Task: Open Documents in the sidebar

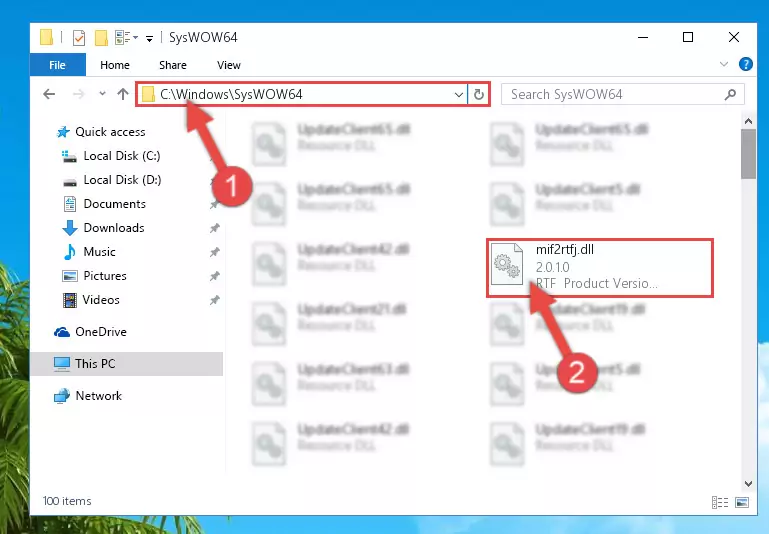Action: (114, 204)
